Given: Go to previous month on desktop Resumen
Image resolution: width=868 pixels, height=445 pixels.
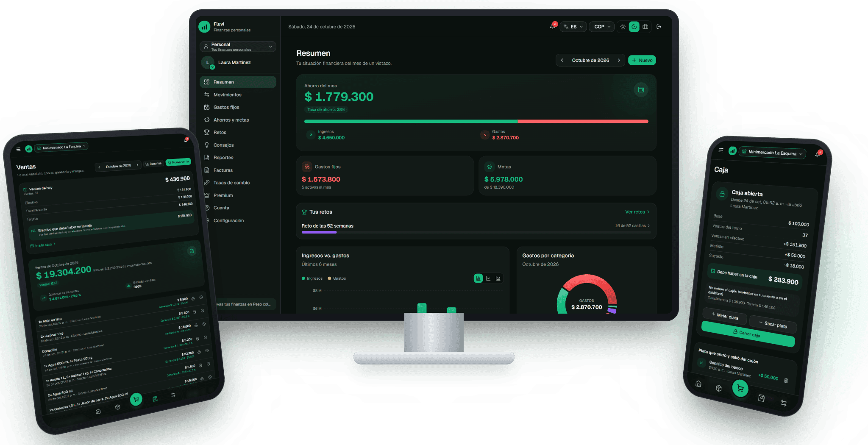Looking at the screenshot, I should tap(562, 60).
